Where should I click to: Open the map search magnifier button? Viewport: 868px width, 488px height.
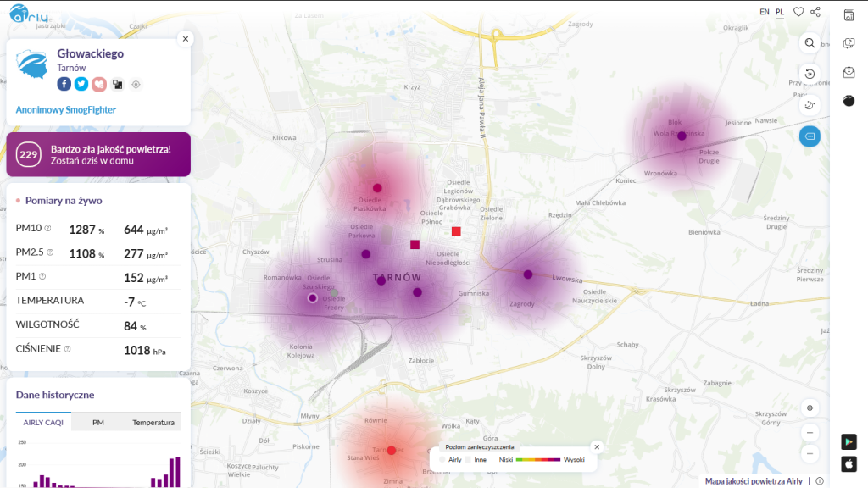810,42
